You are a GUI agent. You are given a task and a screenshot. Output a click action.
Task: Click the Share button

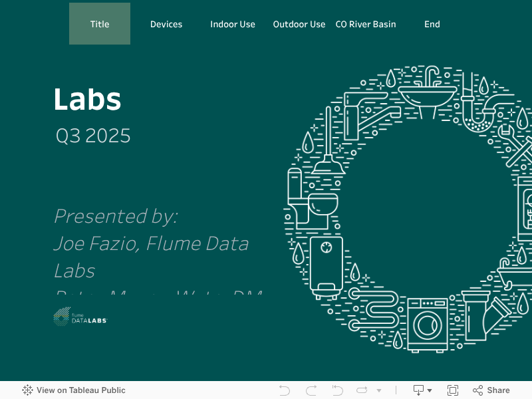tap(491, 390)
